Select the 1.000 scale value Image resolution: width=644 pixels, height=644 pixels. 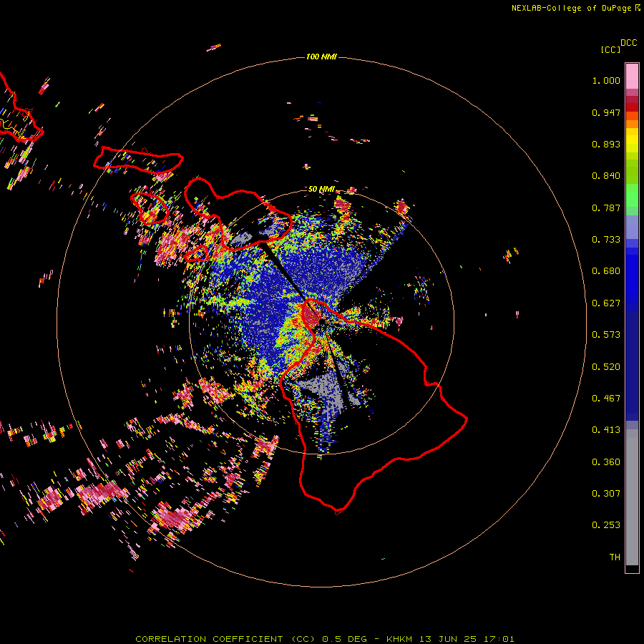pyautogui.click(x=606, y=80)
